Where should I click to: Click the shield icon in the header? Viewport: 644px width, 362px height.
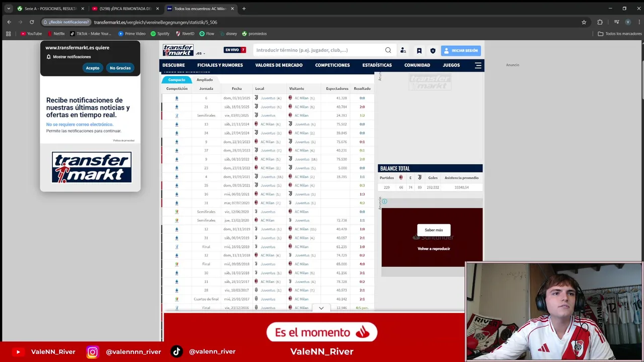click(433, 50)
